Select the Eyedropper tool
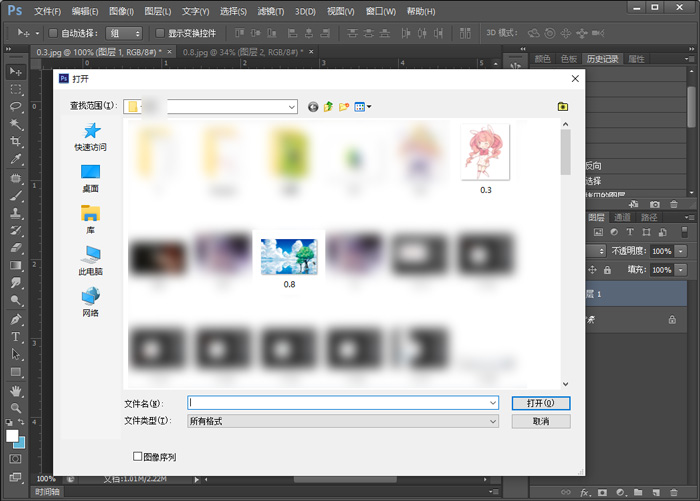The image size is (700, 501). (16, 159)
